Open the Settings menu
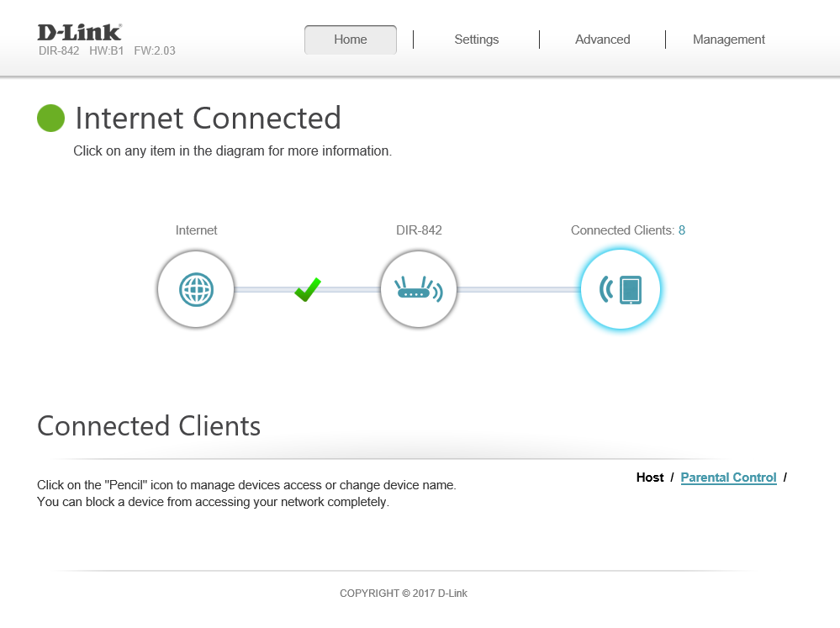 pos(476,40)
